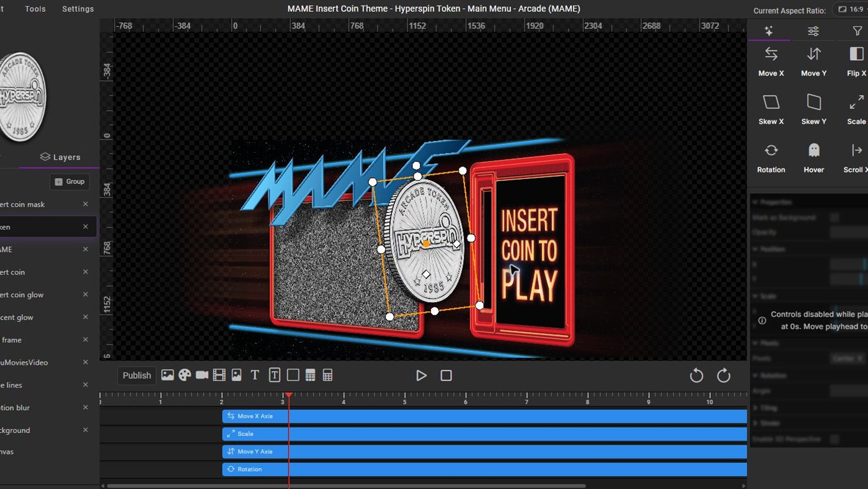Delete the 'tion blur' layer with its X

coord(86,407)
